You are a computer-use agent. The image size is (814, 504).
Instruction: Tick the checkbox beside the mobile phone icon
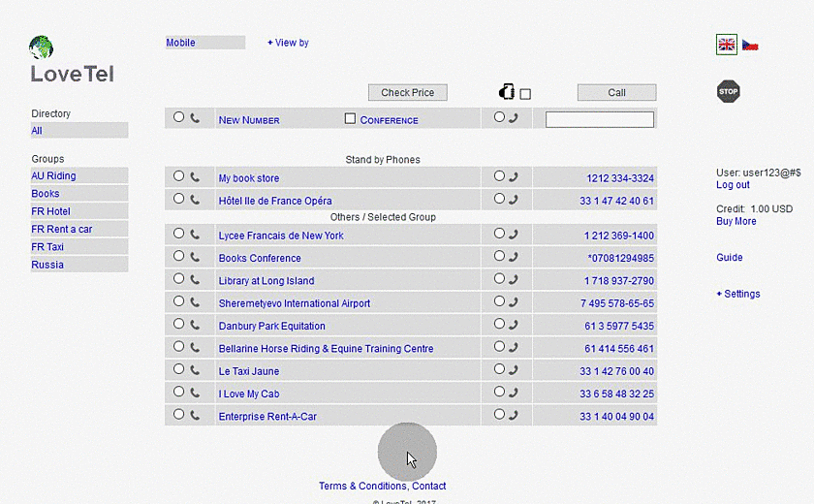click(525, 94)
